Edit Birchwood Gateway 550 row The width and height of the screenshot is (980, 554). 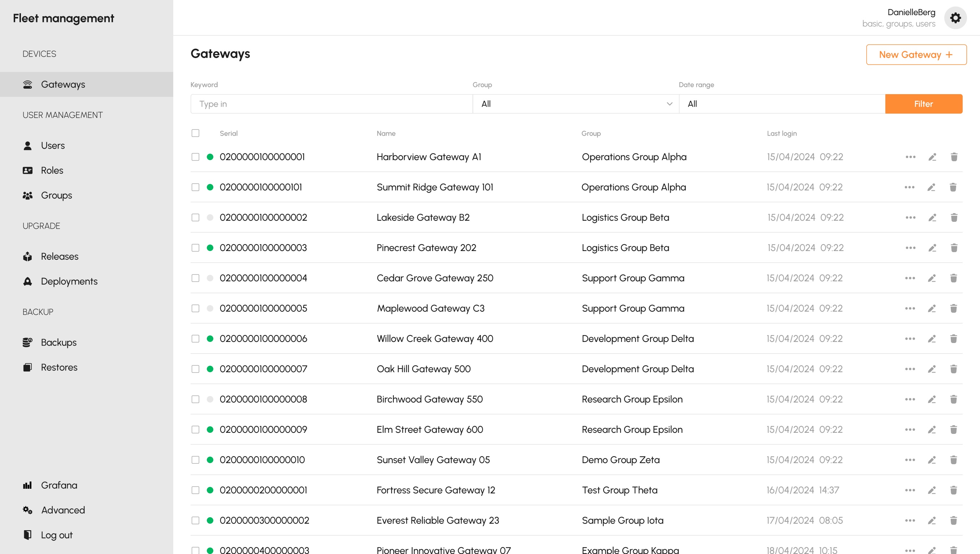(932, 399)
